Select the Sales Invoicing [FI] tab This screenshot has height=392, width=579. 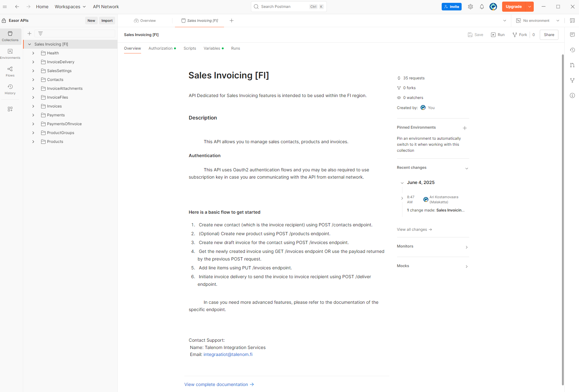[x=200, y=21]
